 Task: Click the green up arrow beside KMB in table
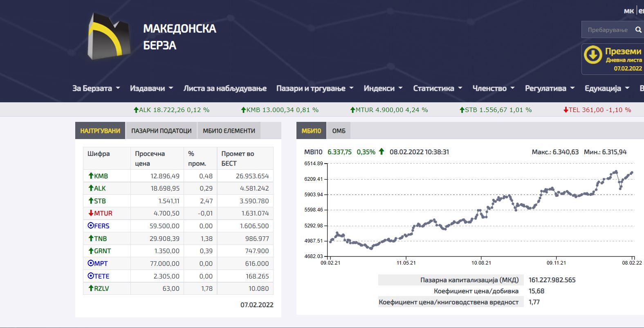91,176
